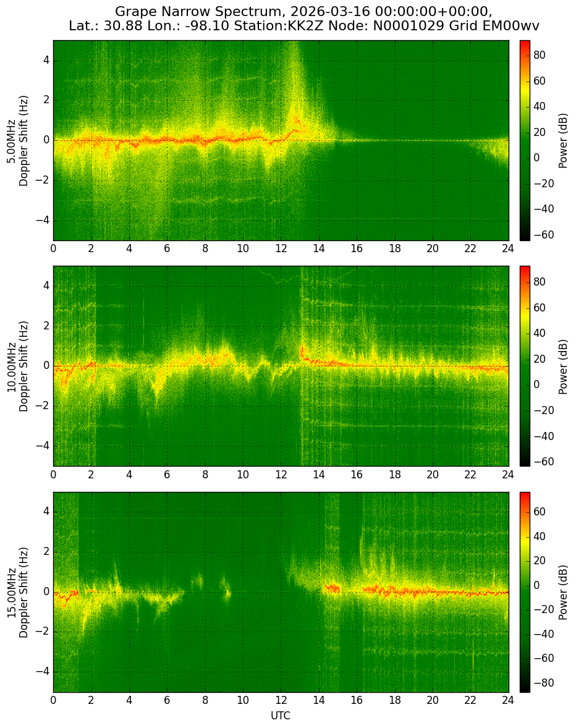Image resolution: width=576 pixels, height=728 pixels.
Task: Click the 16 UTC tick under the middle plot
Action: pyautogui.click(x=357, y=475)
